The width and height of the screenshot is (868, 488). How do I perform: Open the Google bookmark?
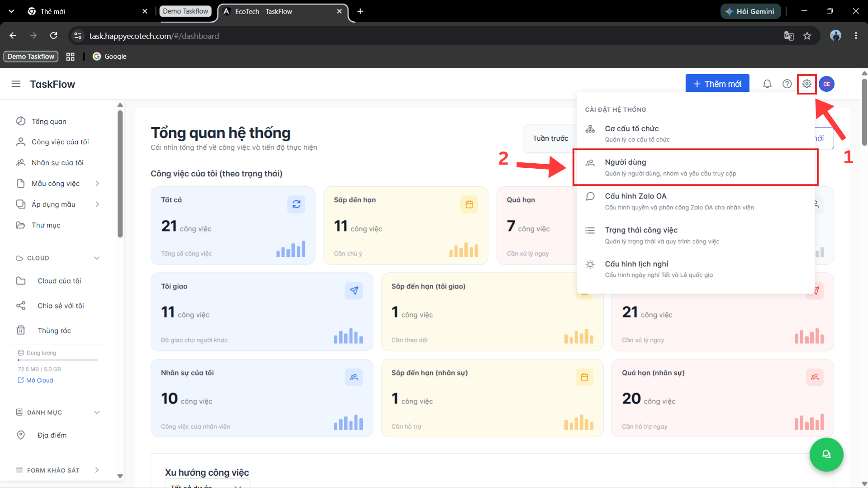[109, 57]
